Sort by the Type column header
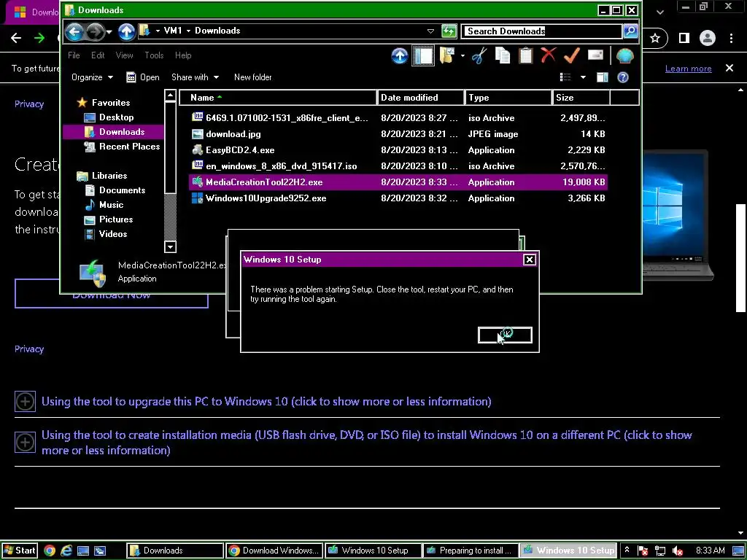 click(x=508, y=98)
